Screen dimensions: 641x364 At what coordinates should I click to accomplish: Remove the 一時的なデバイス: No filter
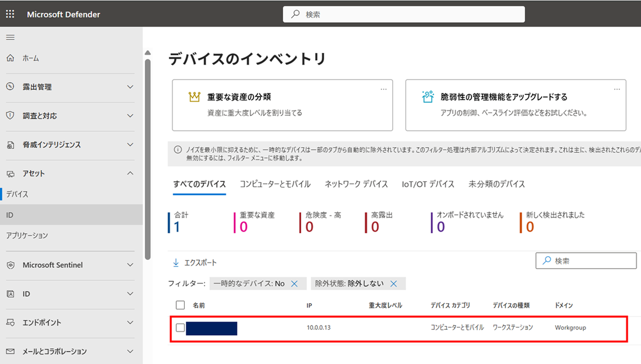[294, 284]
